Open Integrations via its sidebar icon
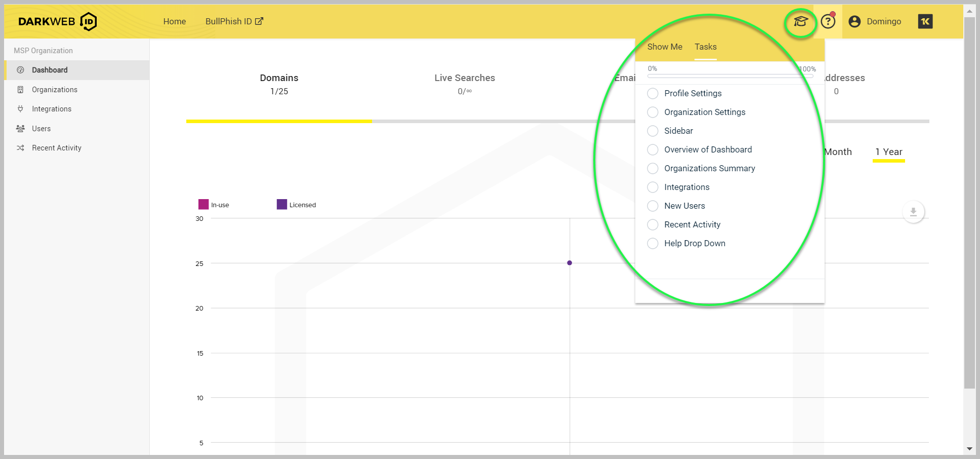980x459 pixels. [x=20, y=108]
